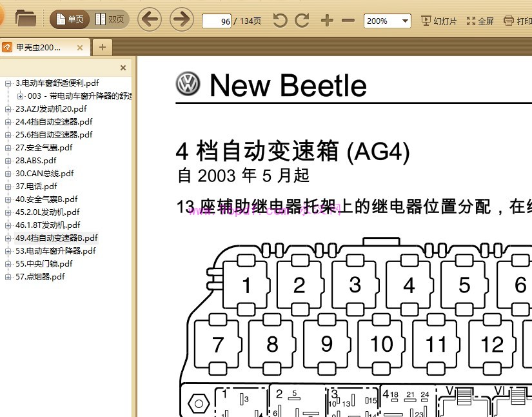Screen dimensions: 532x417
Task: Select bookmark 27.安全气囊.pdf
Action: coord(44,148)
